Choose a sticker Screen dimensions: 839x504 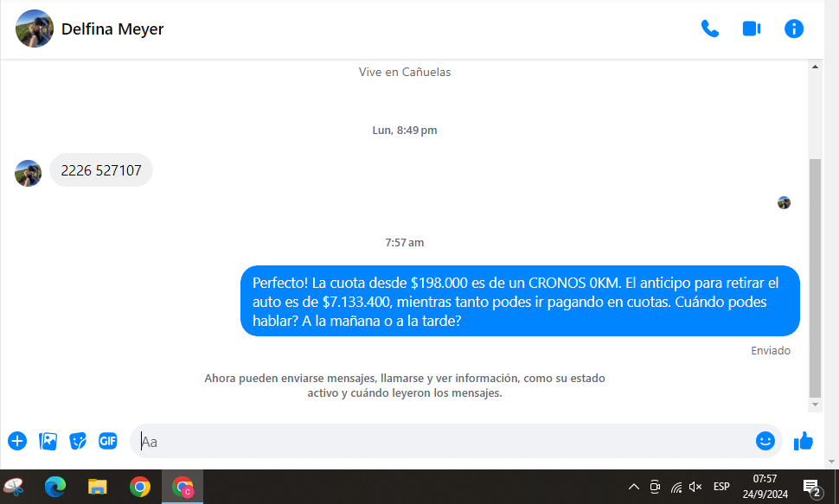(x=78, y=442)
